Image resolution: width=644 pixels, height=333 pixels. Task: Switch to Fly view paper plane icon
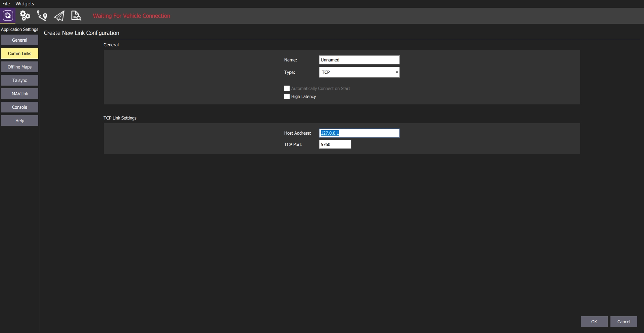tap(59, 16)
